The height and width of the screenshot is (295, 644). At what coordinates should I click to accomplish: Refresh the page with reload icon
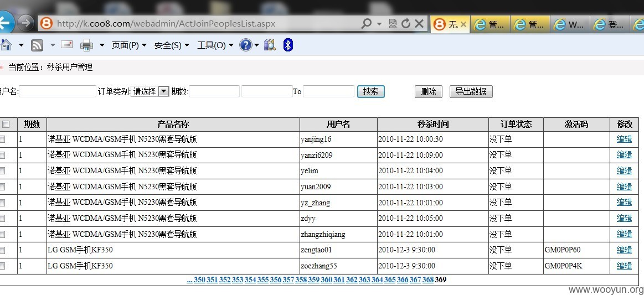[x=406, y=23]
